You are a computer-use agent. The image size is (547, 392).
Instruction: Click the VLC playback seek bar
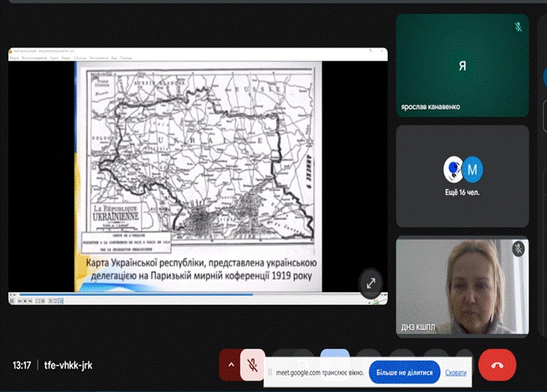point(192,295)
